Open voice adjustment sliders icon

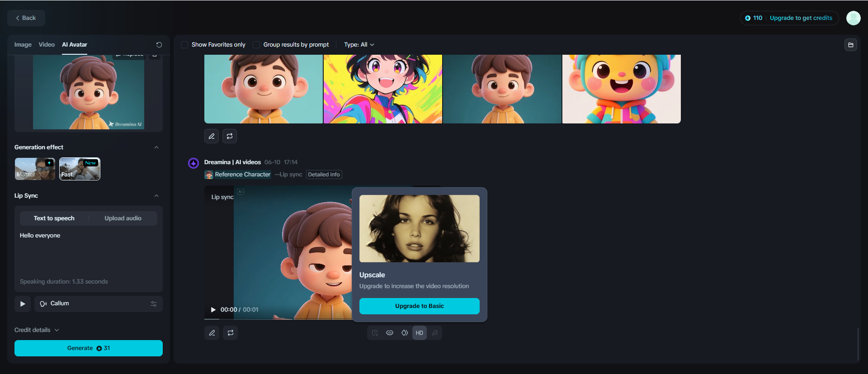(x=154, y=304)
